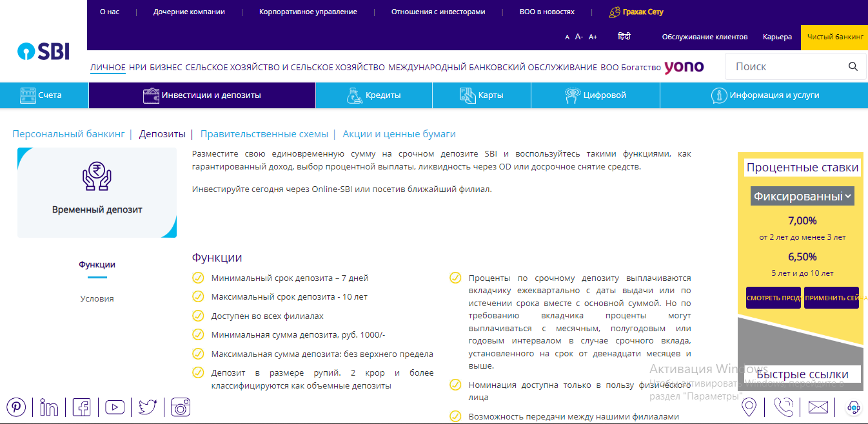Image resolution: width=868 pixels, height=424 pixels.
Task: Click the Карты cards icon
Action: coord(468,95)
